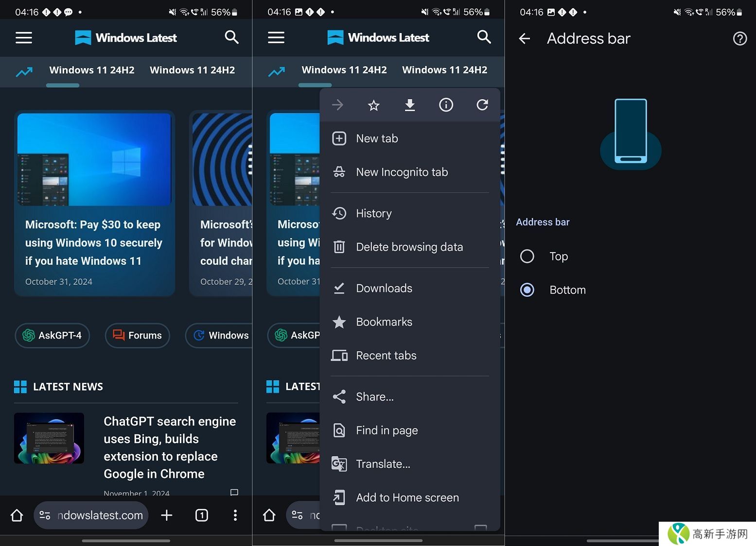Choose New Incognito tab from menu
This screenshot has width=756, height=546.
(x=402, y=172)
